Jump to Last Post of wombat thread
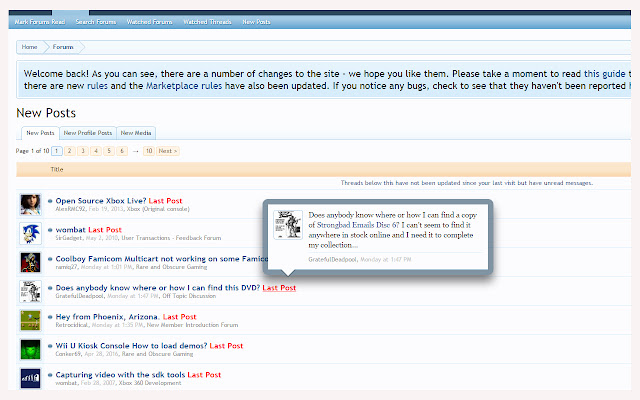 [x=105, y=230]
